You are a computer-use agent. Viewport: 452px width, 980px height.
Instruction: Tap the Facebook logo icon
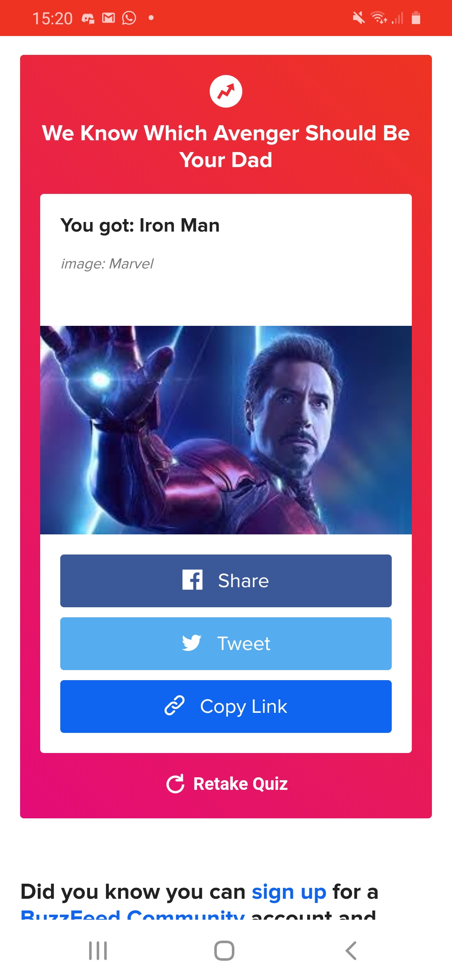coord(193,580)
